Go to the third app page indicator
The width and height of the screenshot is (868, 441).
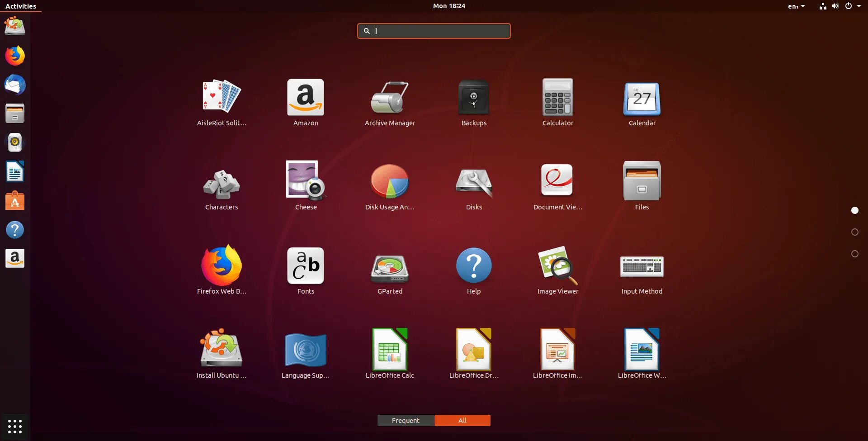[855, 254]
